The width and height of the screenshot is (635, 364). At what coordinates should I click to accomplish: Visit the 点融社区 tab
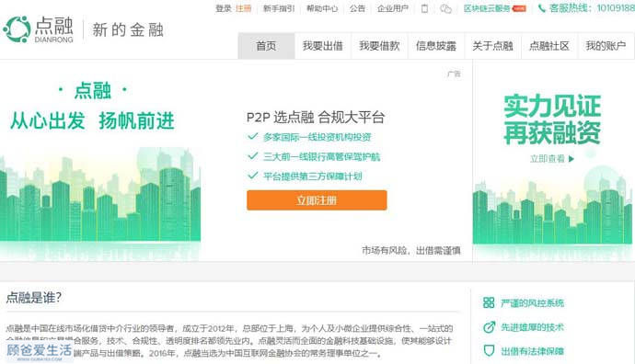tap(549, 46)
